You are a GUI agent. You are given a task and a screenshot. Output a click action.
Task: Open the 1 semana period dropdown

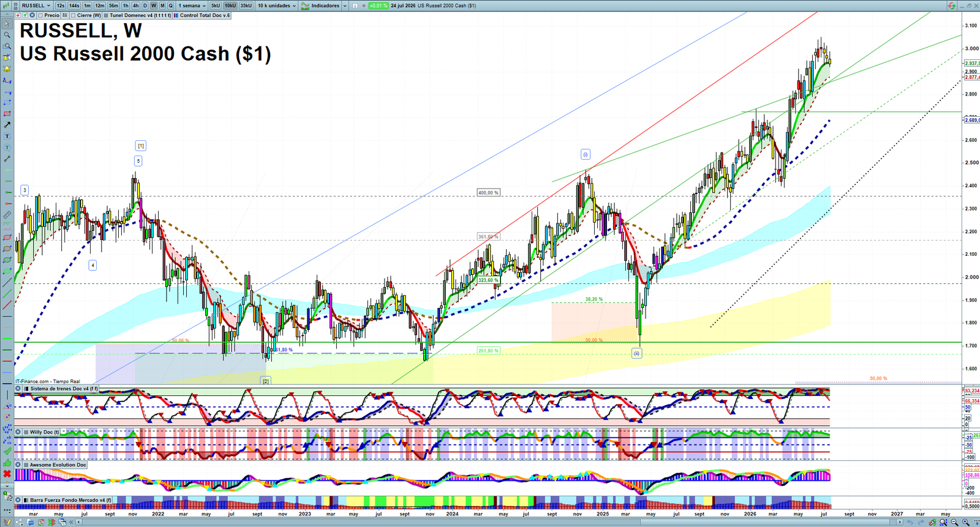click(192, 6)
